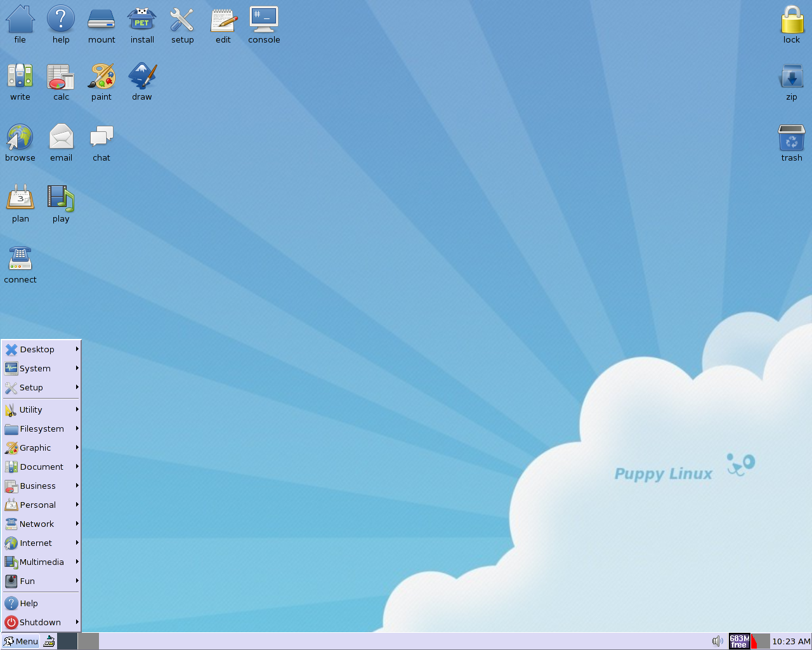Expand the Network submenu
Image resolution: width=812 pixels, height=650 pixels.
[41, 524]
